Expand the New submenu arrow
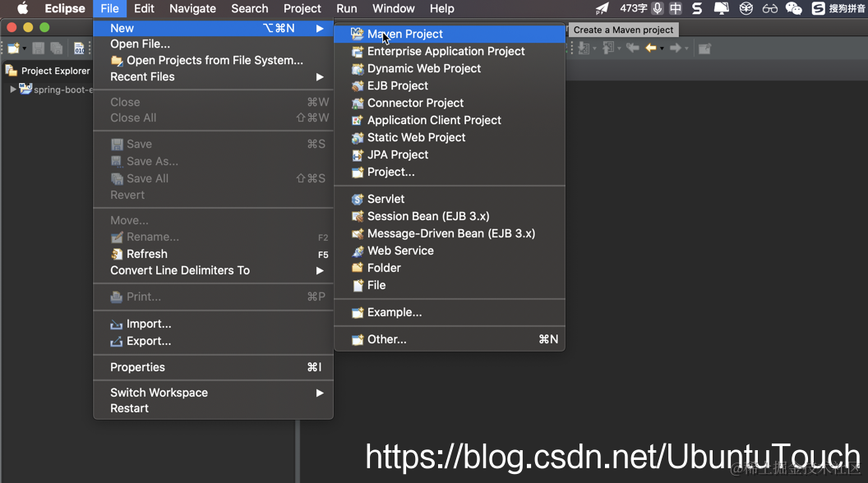The image size is (868, 483). pos(320,28)
